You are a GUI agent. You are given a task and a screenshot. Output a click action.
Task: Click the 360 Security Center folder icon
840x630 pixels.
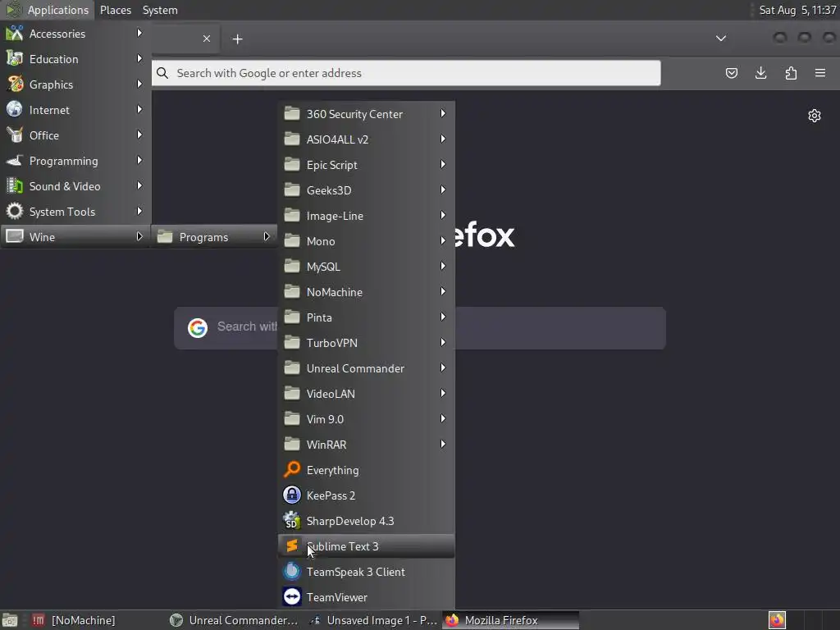[292, 113]
